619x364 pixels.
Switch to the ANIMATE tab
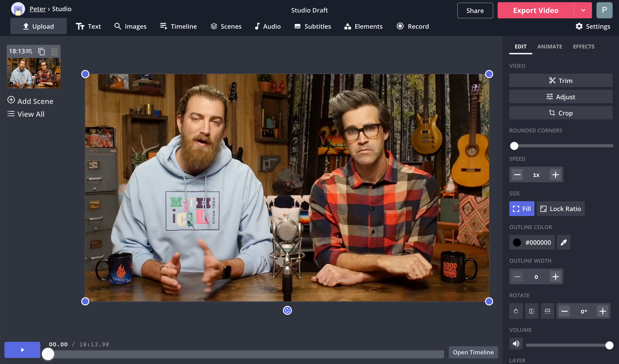(550, 46)
